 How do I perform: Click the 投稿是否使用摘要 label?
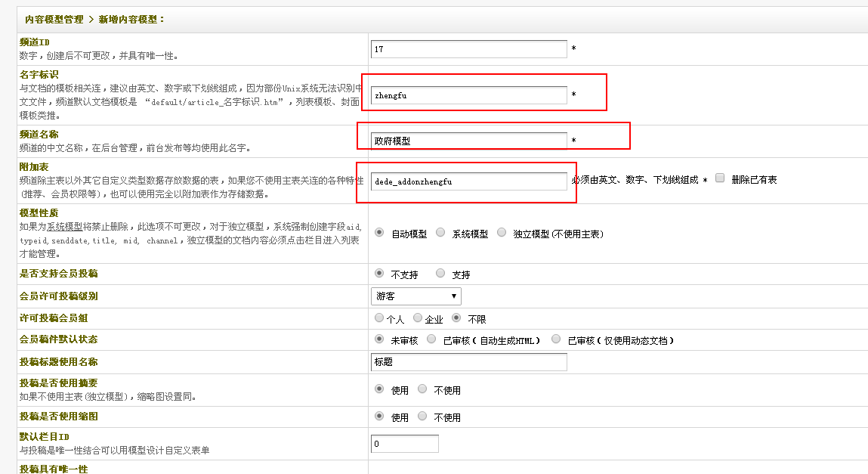point(59,383)
